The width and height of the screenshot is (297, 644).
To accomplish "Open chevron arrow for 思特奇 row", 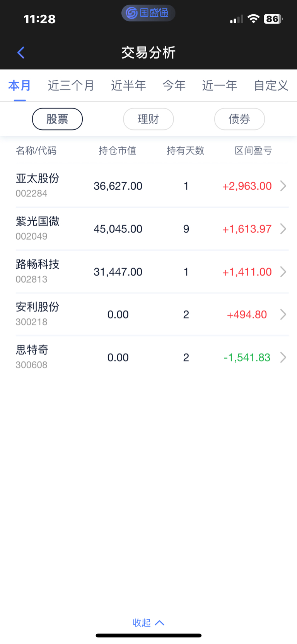I will 283,357.
